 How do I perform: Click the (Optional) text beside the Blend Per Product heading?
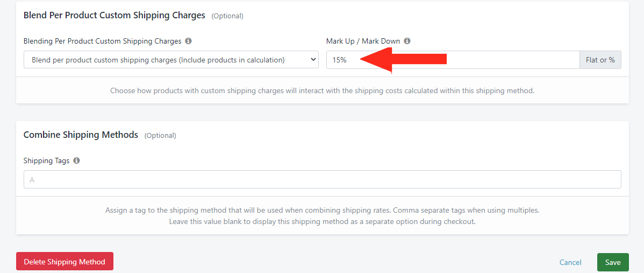[x=227, y=16]
